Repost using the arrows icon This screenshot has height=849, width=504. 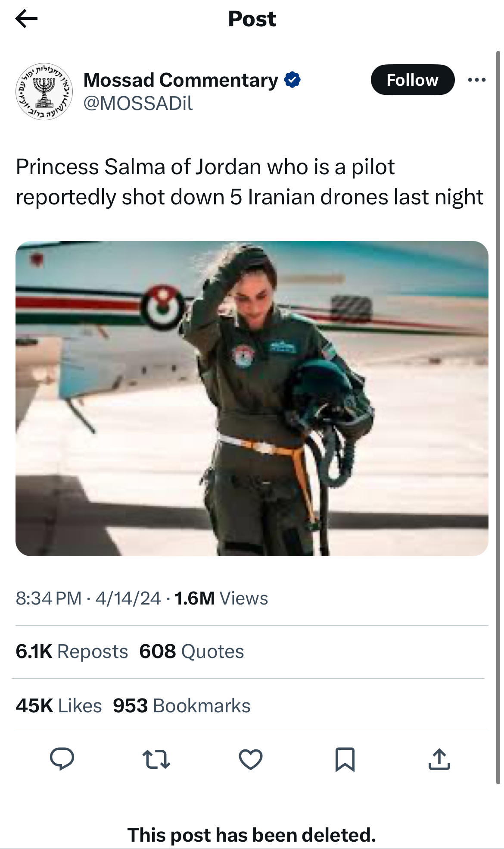(156, 759)
